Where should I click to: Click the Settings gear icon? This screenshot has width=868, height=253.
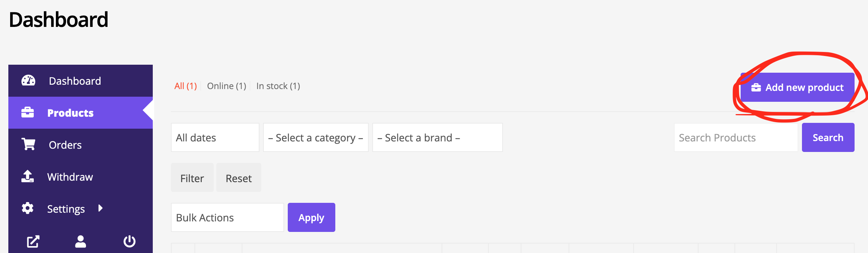[x=28, y=208]
